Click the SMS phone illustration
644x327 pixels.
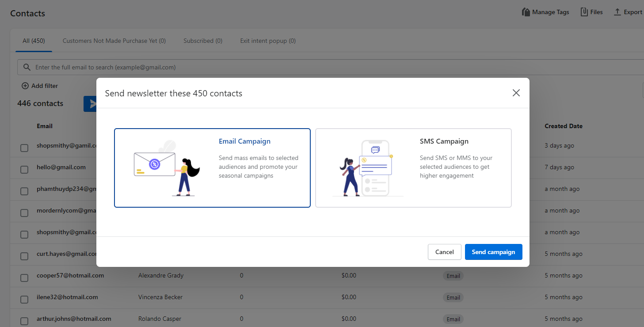tap(375, 167)
